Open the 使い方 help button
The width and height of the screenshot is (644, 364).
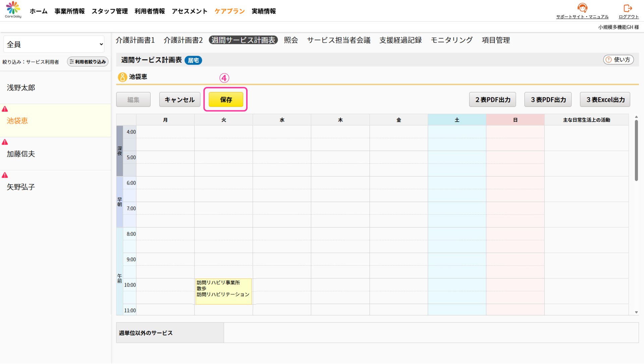click(618, 60)
